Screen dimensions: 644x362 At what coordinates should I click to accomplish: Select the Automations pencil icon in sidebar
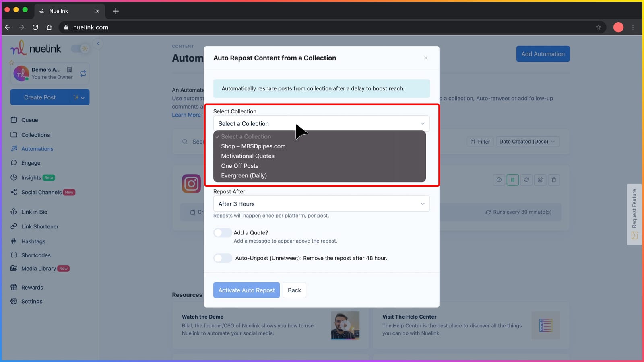(x=13, y=148)
